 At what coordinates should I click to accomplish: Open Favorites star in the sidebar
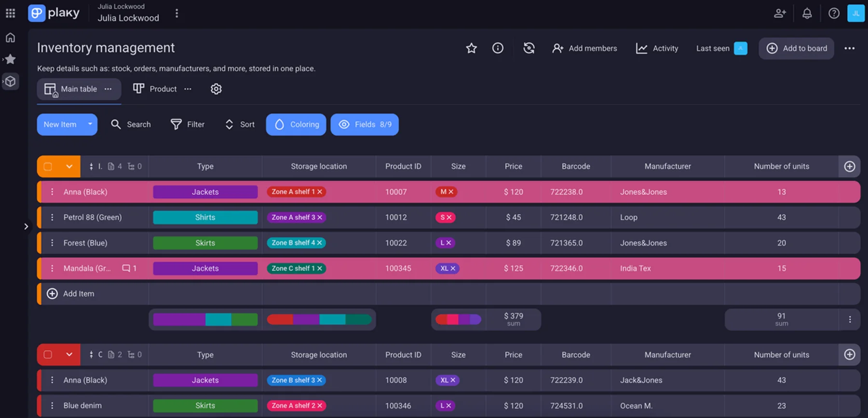tap(10, 59)
